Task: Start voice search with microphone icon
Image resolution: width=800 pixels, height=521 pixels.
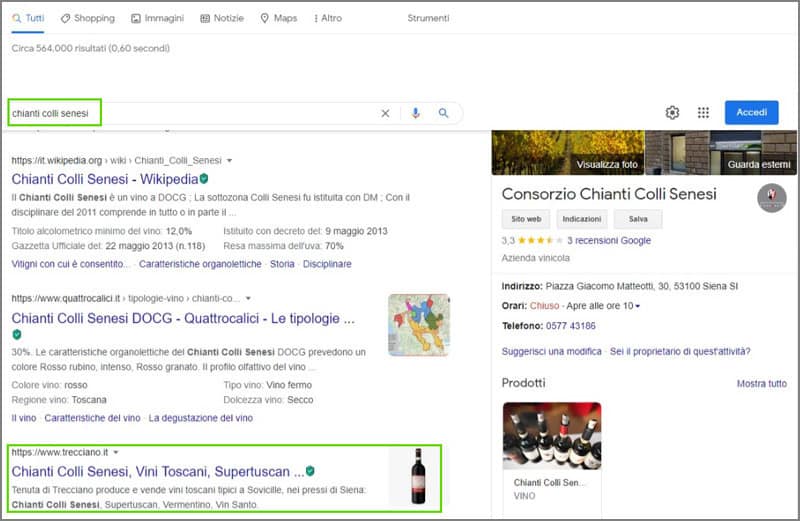Action: [416, 113]
